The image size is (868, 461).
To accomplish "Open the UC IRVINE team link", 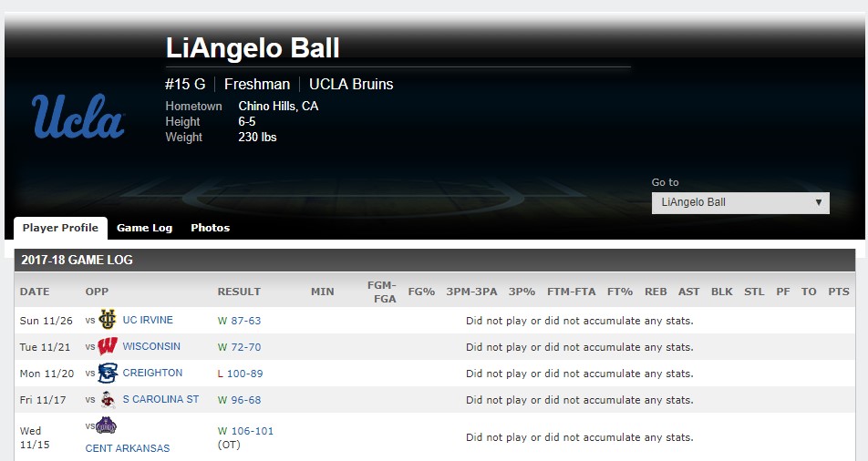I will coord(148,320).
